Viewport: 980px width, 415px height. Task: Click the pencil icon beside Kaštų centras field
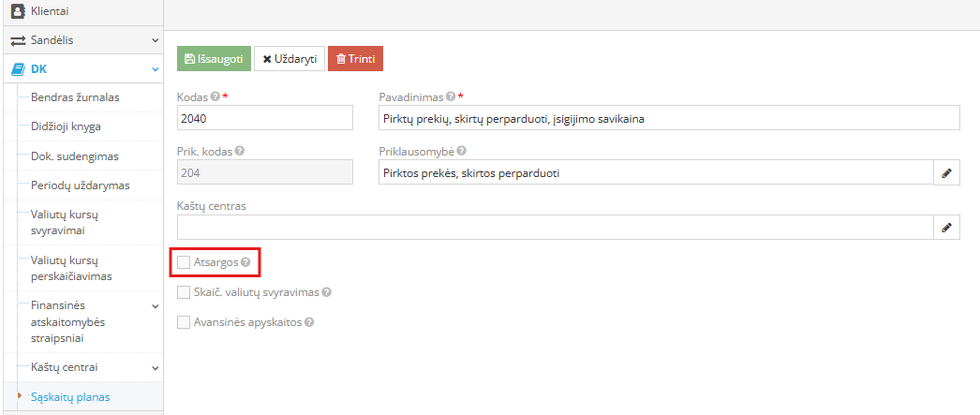[946, 229]
